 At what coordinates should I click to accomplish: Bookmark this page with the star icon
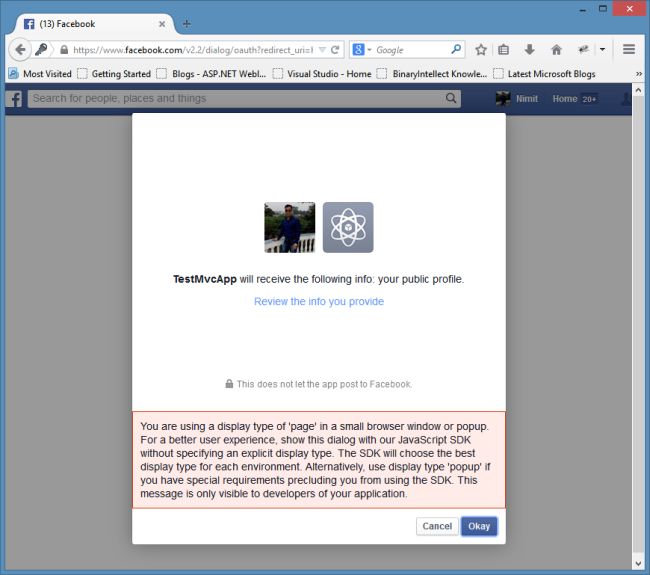coord(480,50)
